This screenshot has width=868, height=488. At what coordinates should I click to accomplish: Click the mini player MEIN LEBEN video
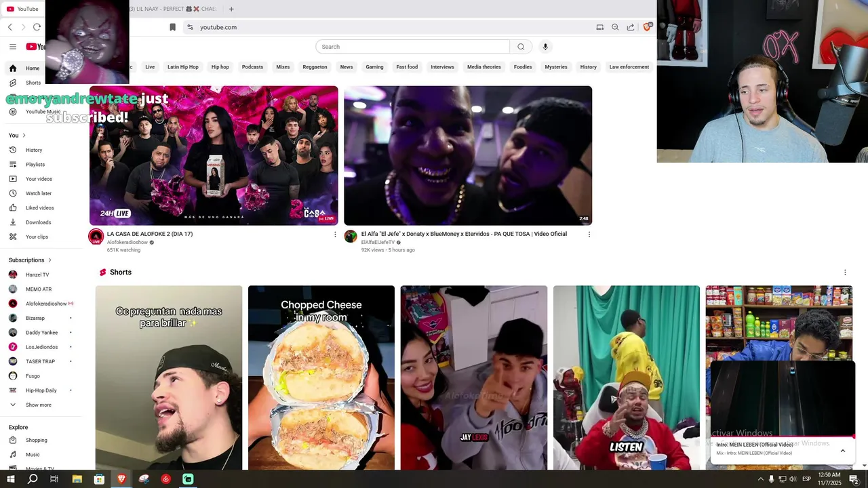point(783,400)
